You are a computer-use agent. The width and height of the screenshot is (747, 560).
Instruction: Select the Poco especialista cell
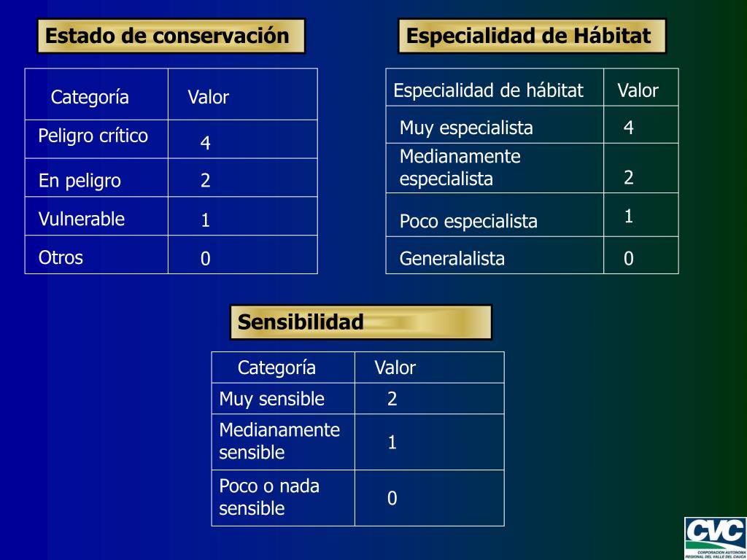495,215
